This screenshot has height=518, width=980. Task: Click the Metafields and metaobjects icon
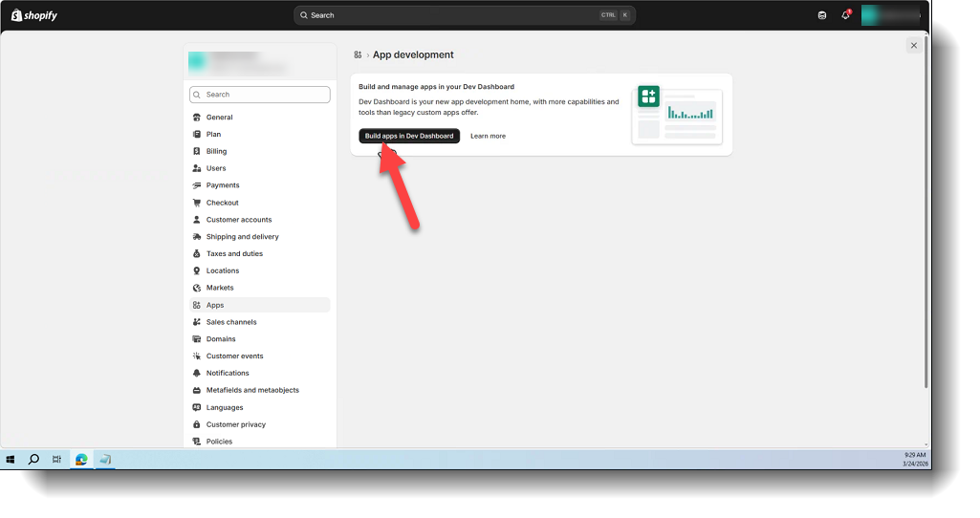click(x=197, y=390)
